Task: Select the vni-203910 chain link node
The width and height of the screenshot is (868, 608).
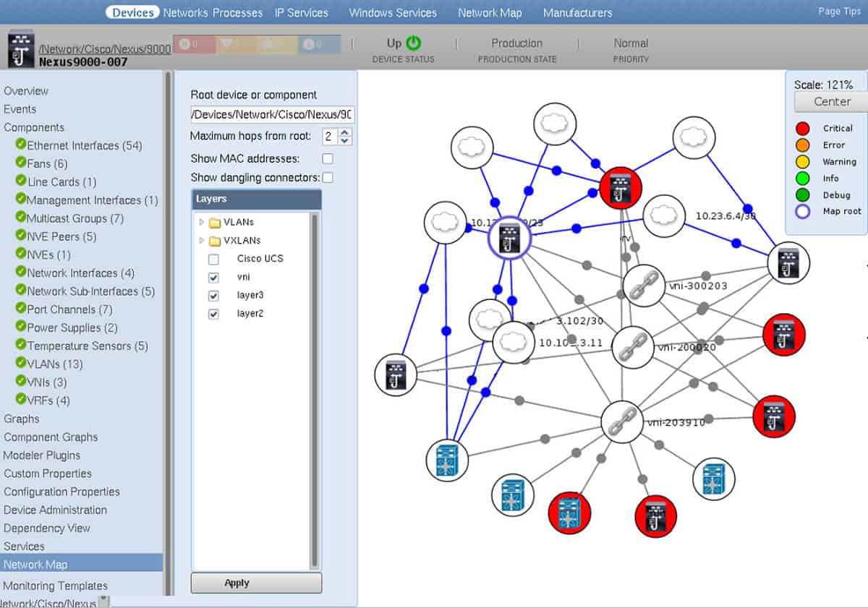Action: tap(623, 421)
